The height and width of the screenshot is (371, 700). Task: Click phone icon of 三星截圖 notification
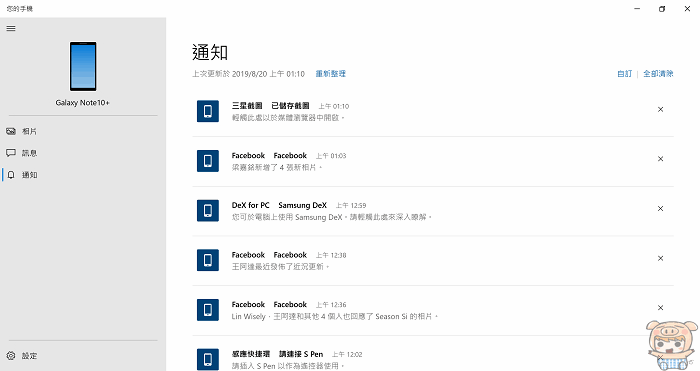pyautogui.click(x=208, y=111)
